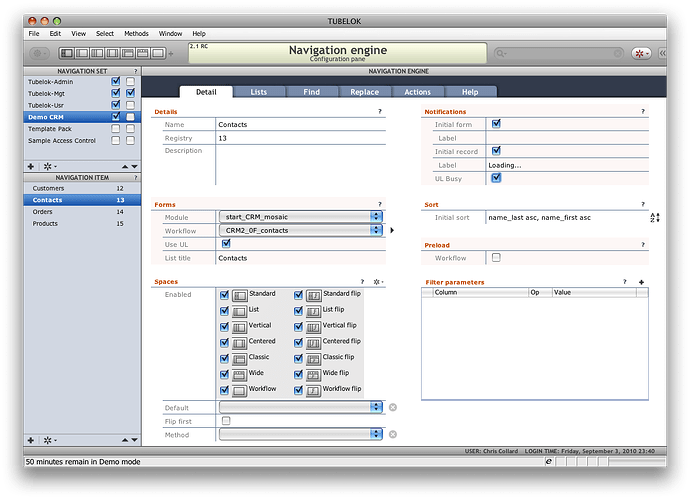Screen dimensions: 690x498
Task: Enable the Flip first checkbox
Action: tap(226, 421)
